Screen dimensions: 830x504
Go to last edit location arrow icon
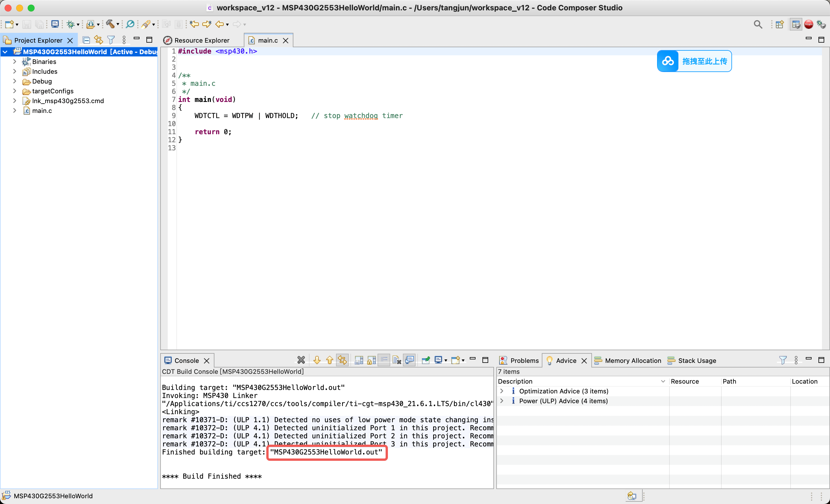[194, 24]
